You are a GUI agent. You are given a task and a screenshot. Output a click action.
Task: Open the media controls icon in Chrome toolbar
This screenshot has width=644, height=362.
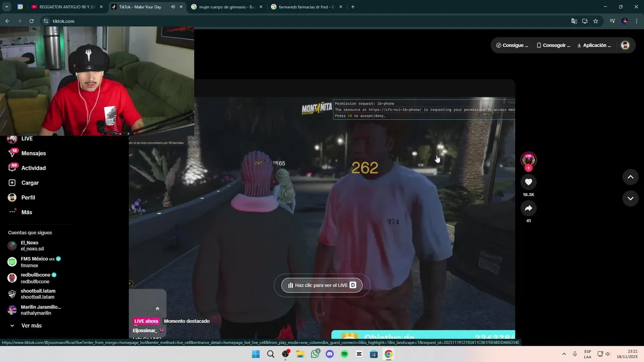612,21
